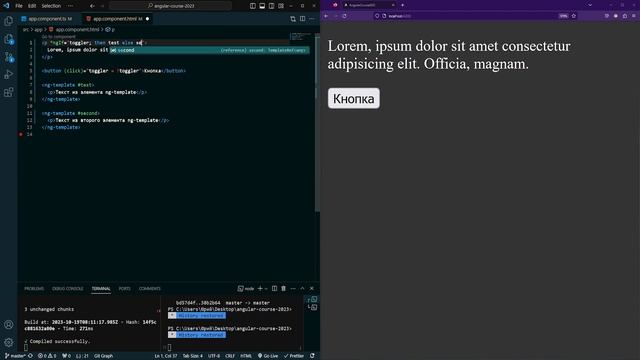Toggle secondary side bar layout icon

pos(271,6)
